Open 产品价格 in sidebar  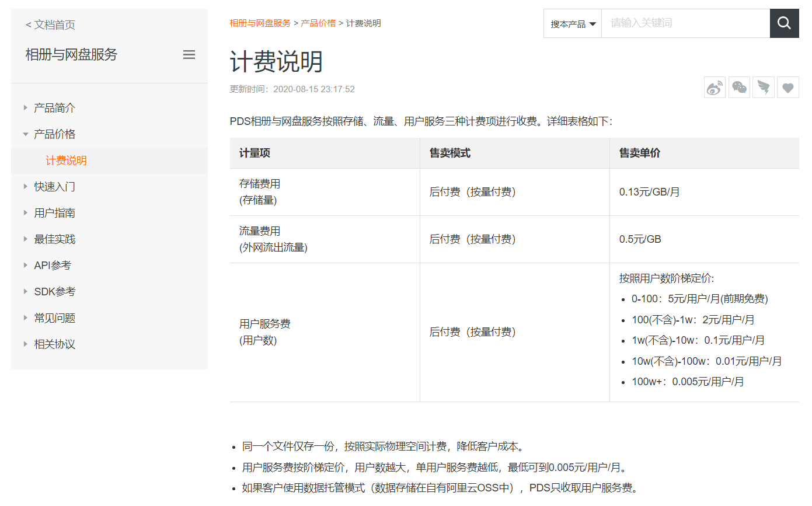[x=55, y=134]
